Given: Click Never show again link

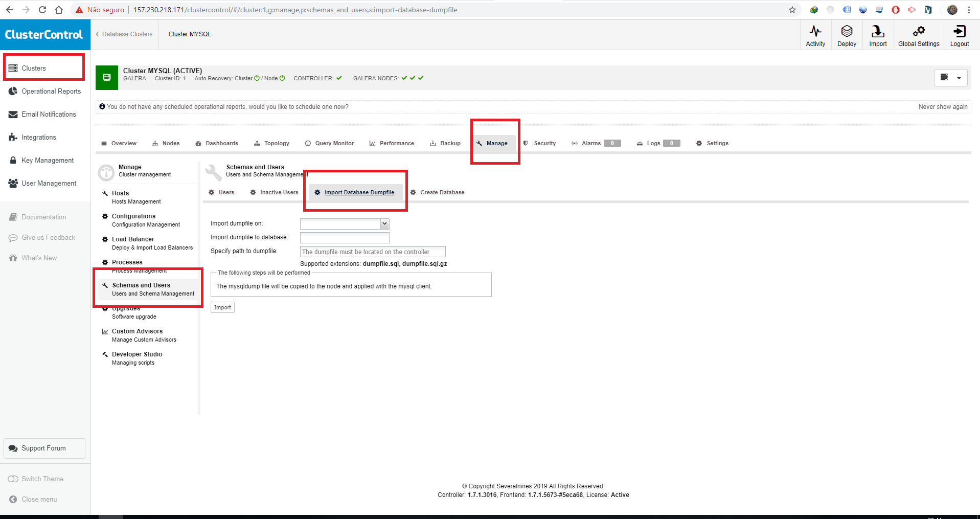Looking at the screenshot, I should (943, 106).
